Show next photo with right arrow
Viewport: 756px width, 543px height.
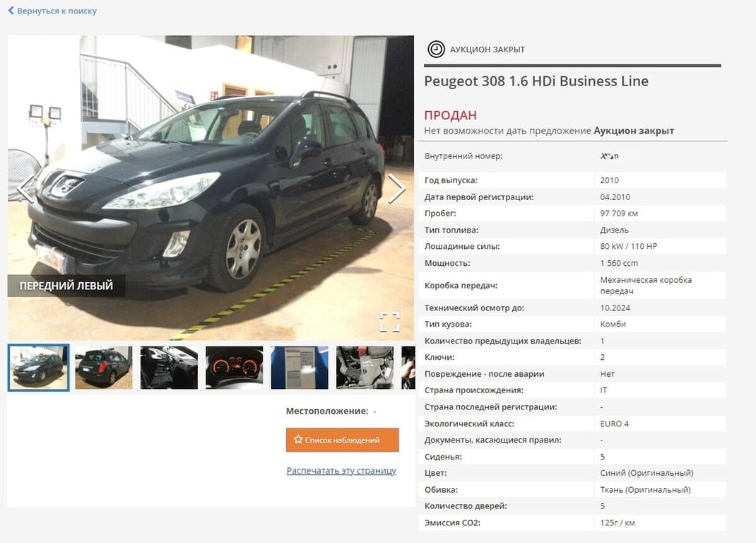(397, 188)
